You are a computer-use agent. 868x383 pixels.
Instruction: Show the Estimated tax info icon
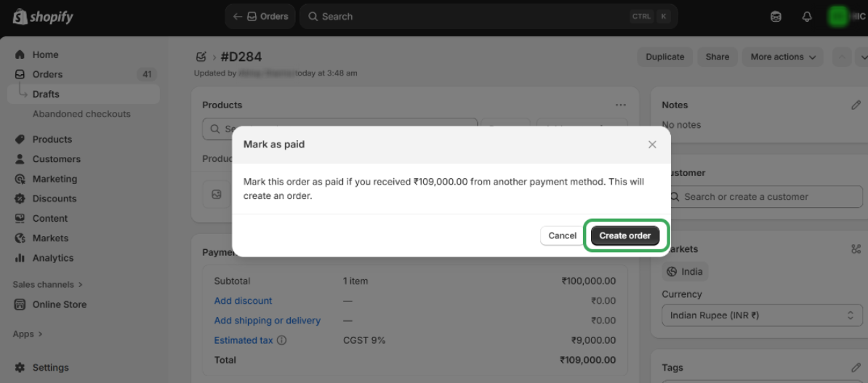pyautogui.click(x=282, y=340)
